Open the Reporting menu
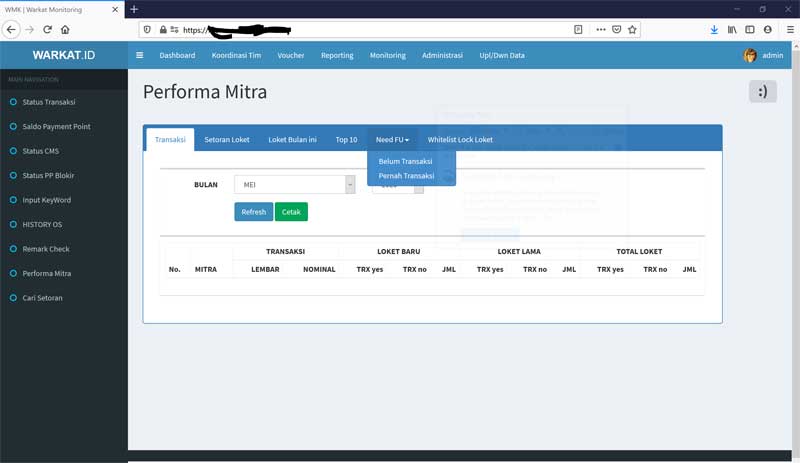 point(337,55)
